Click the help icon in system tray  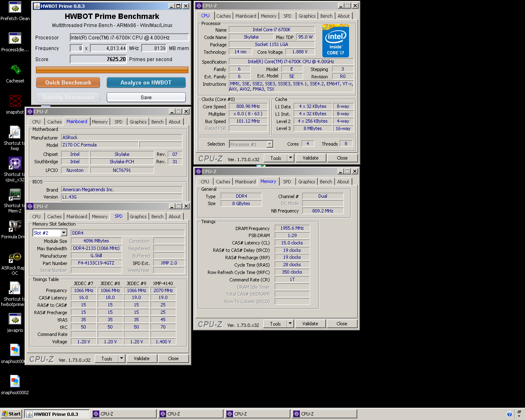coord(509,414)
